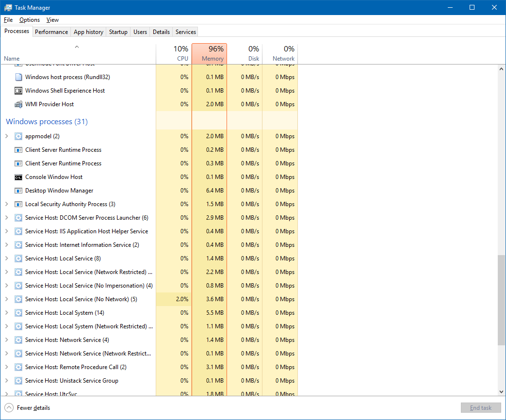The image size is (506, 420).
Task: Click the Unistack Service Group gear icon
Action: tap(19, 381)
